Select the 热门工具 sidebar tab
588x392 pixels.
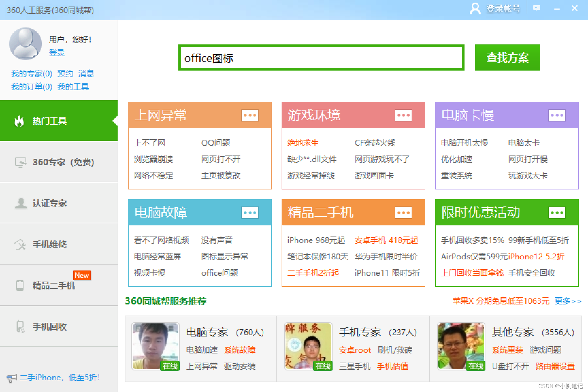pos(59,121)
